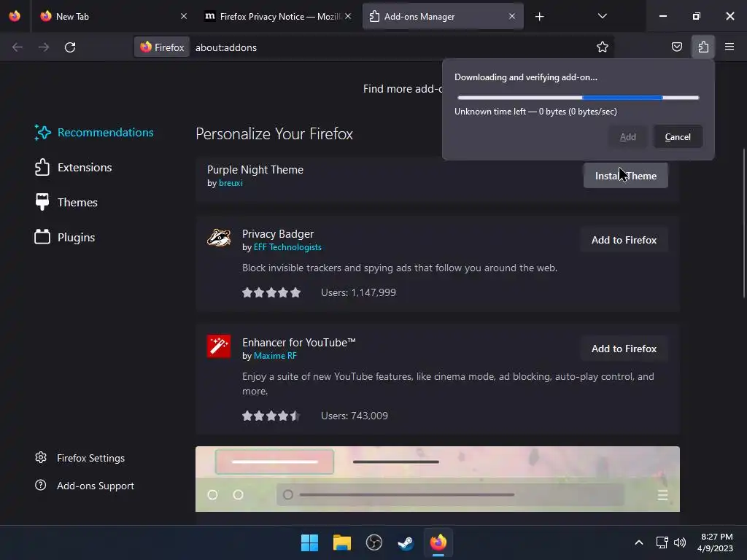Click the Firefox Settings gear icon
The width and height of the screenshot is (747, 560).
point(41,458)
